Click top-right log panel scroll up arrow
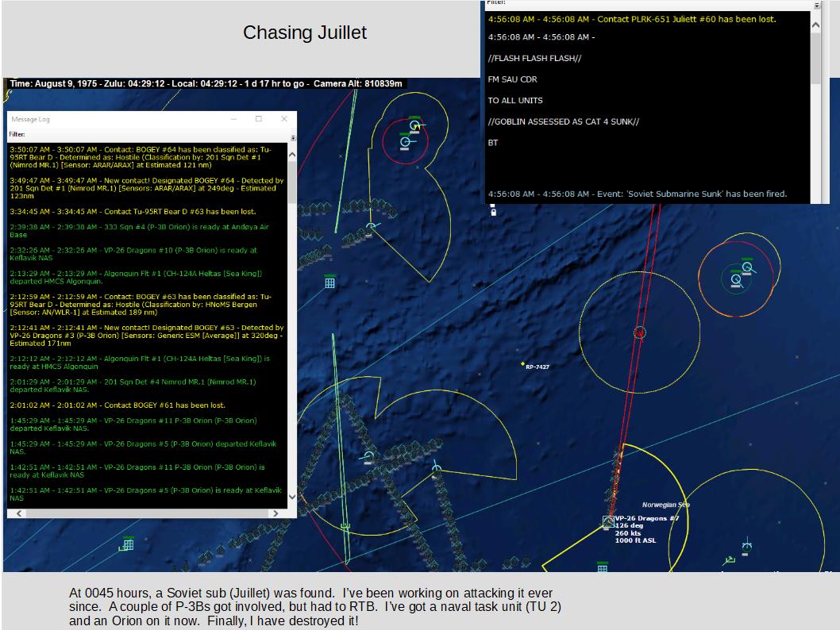Viewport: 840px width, 630px height. pos(815,25)
